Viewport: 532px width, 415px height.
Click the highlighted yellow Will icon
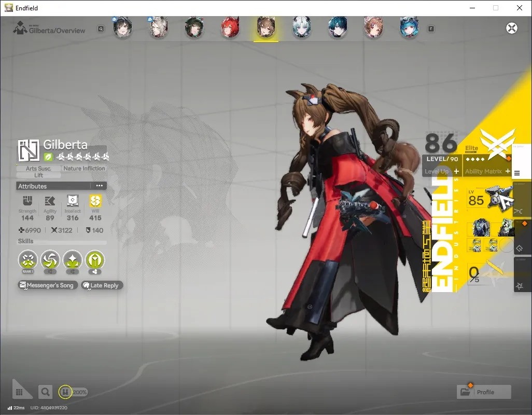point(95,201)
